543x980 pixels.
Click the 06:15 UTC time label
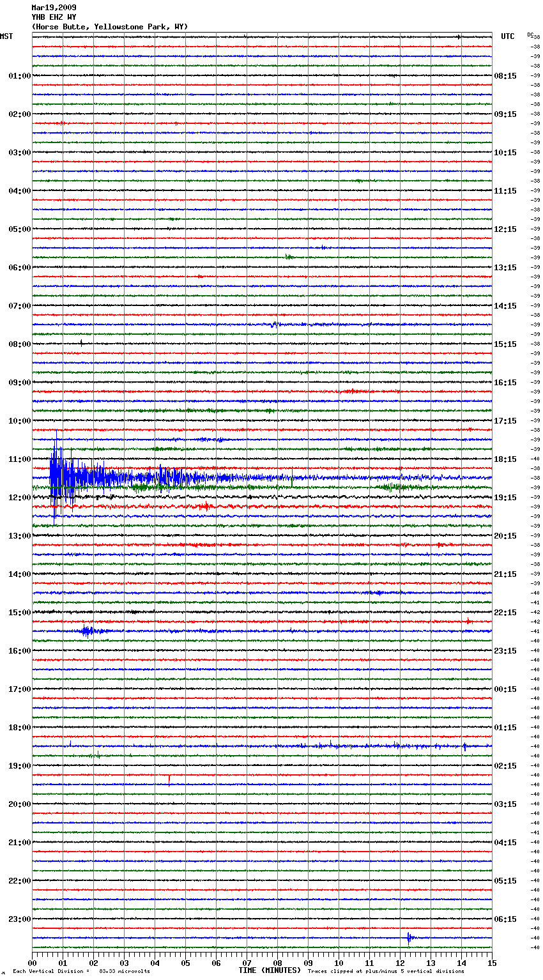(505, 919)
